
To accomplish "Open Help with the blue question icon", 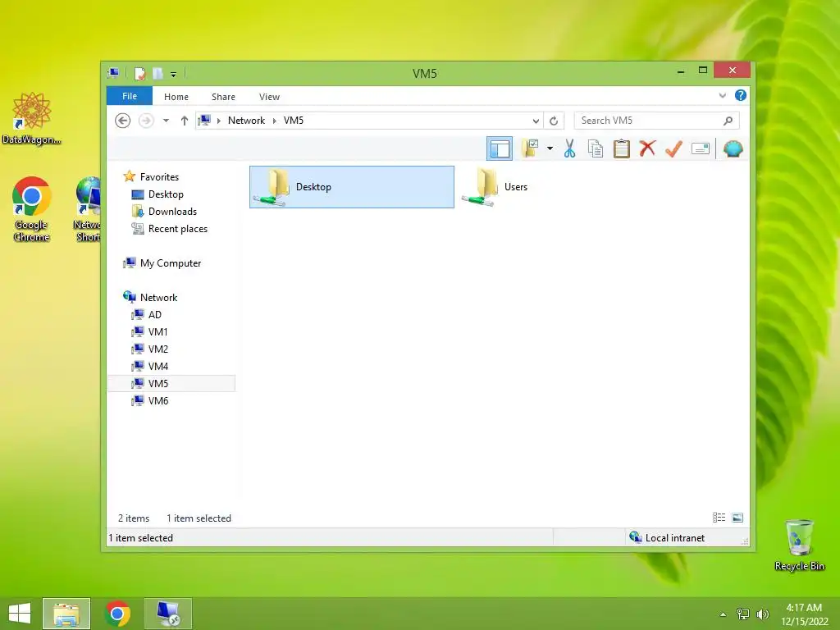I will 741,95.
